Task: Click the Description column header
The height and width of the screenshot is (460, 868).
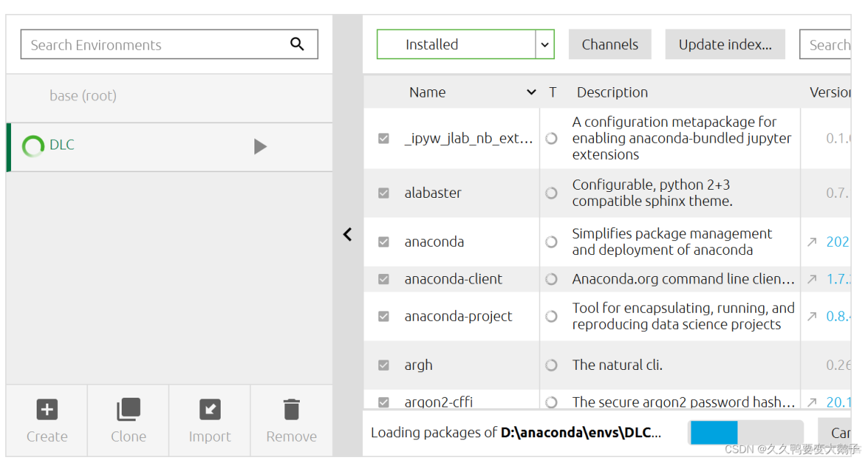Action: tap(612, 92)
